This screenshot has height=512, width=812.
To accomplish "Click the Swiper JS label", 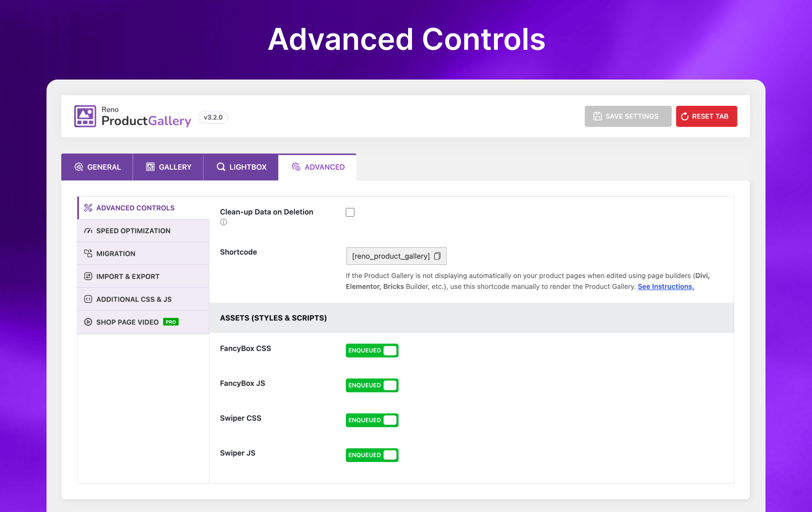I will [x=238, y=453].
